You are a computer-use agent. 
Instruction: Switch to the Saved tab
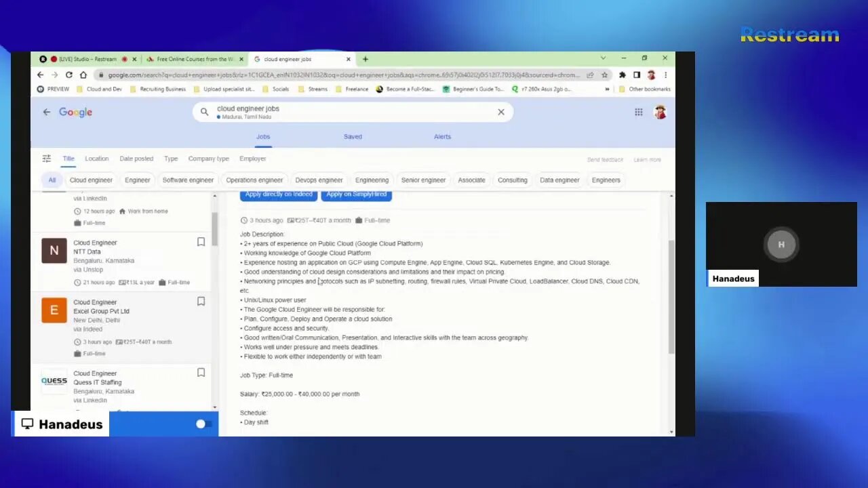353,137
